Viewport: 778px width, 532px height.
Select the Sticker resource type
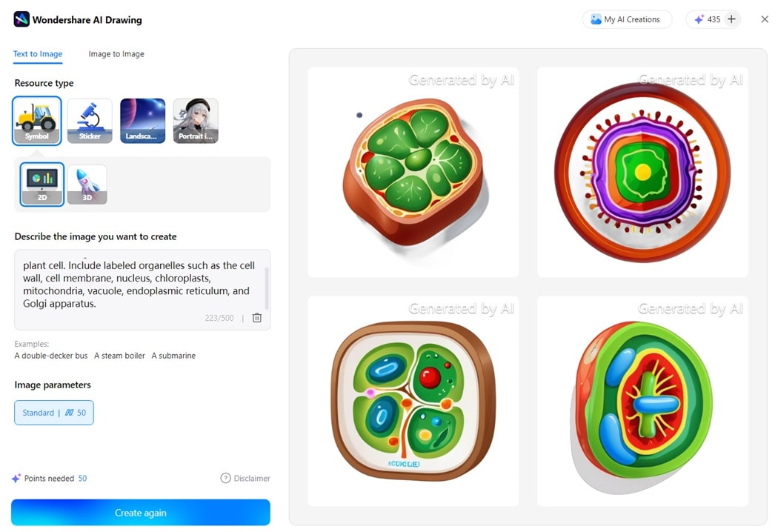click(90, 120)
